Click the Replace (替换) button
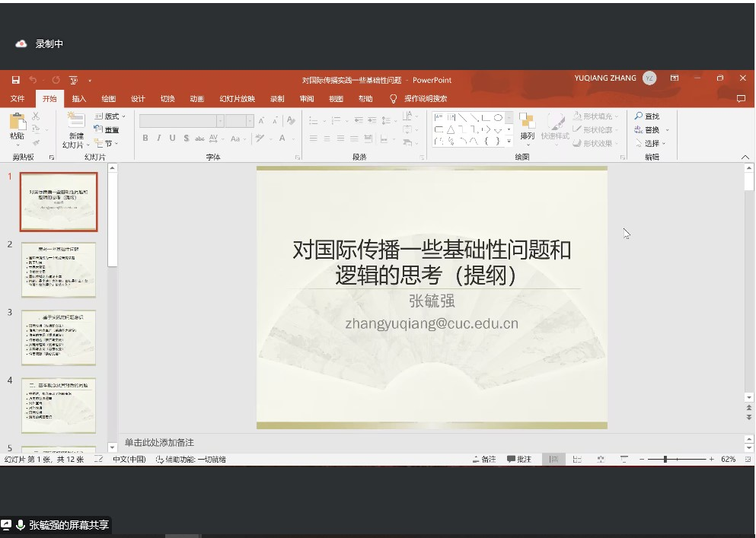 pos(647,130)
